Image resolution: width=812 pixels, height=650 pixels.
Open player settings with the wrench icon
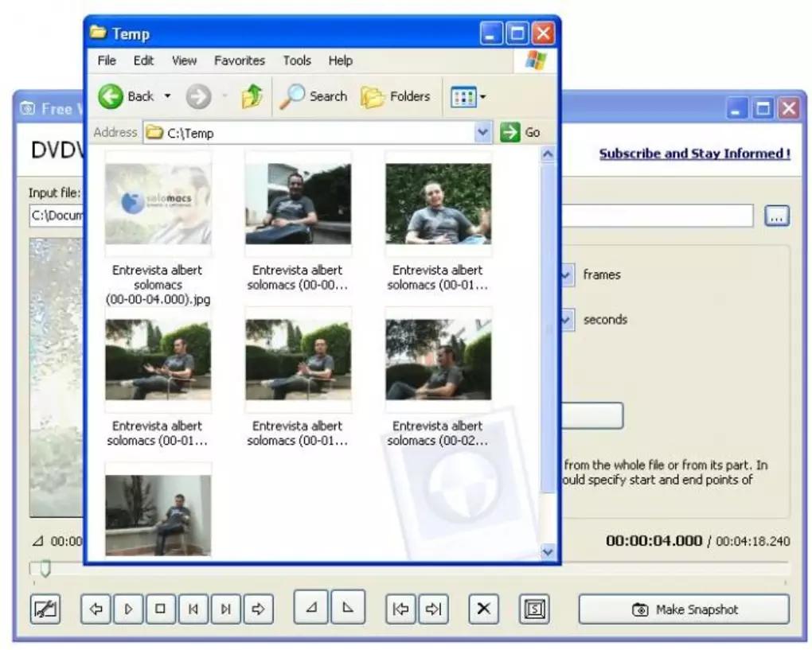click(45, 609)
